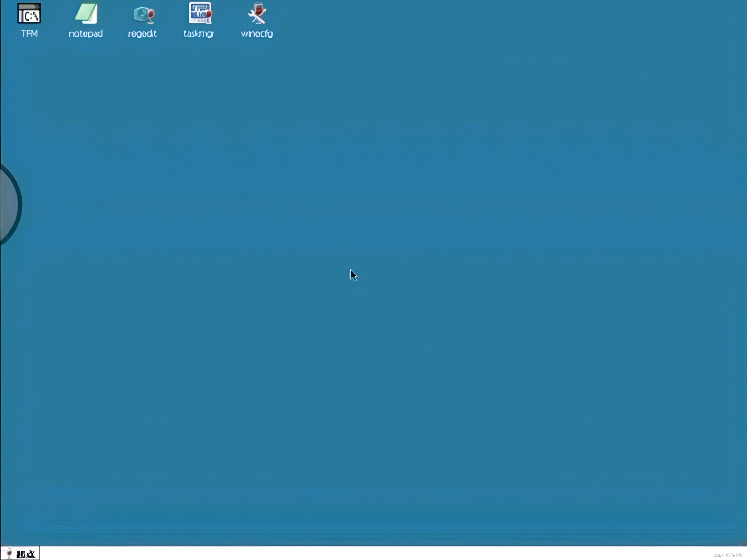This screenshot has height=560, width=747.
Task: Open the regedit registry editor icon
Action: (x=144, y=14)
